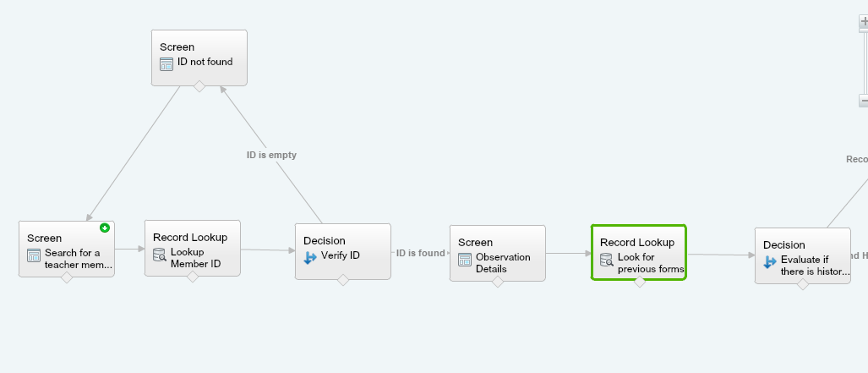The image size is (868, 373).
Task: Click the green start element indicator
Action: [x=105, y=228]
